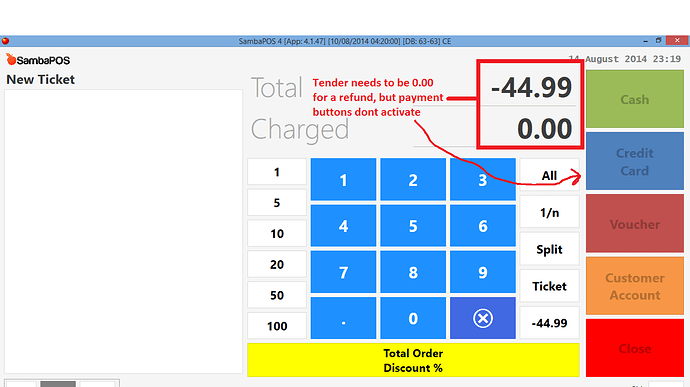Click the New Ticket heading
The width and height of the screenshot is (690, 387).
(40, 80)
